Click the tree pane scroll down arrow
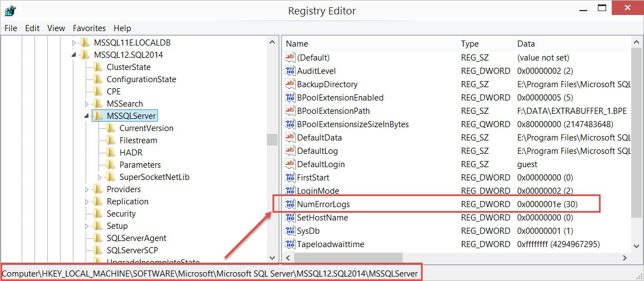The width and height of the screenshot is (644, 281). (x=272, y=258)
